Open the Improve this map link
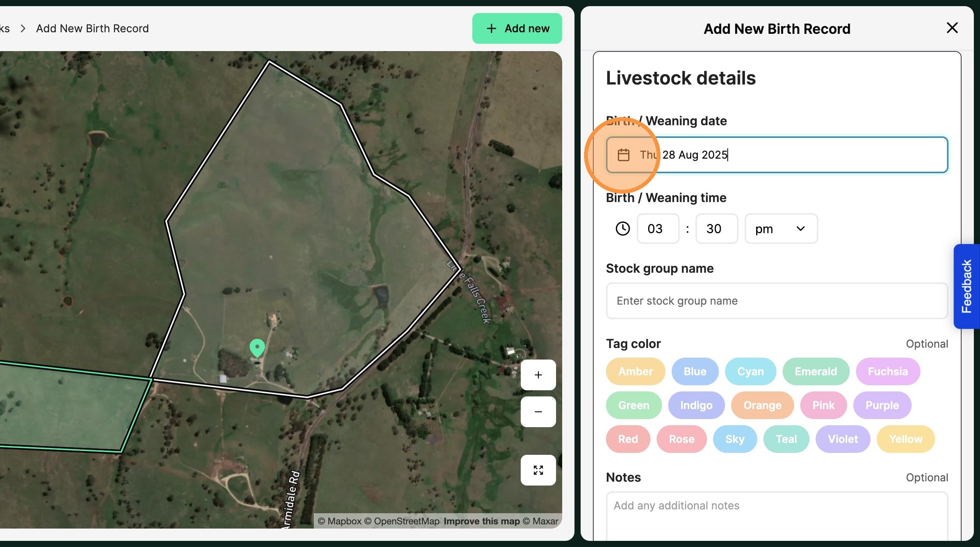This screenshot has width=980, height=547. click(482, 521)
